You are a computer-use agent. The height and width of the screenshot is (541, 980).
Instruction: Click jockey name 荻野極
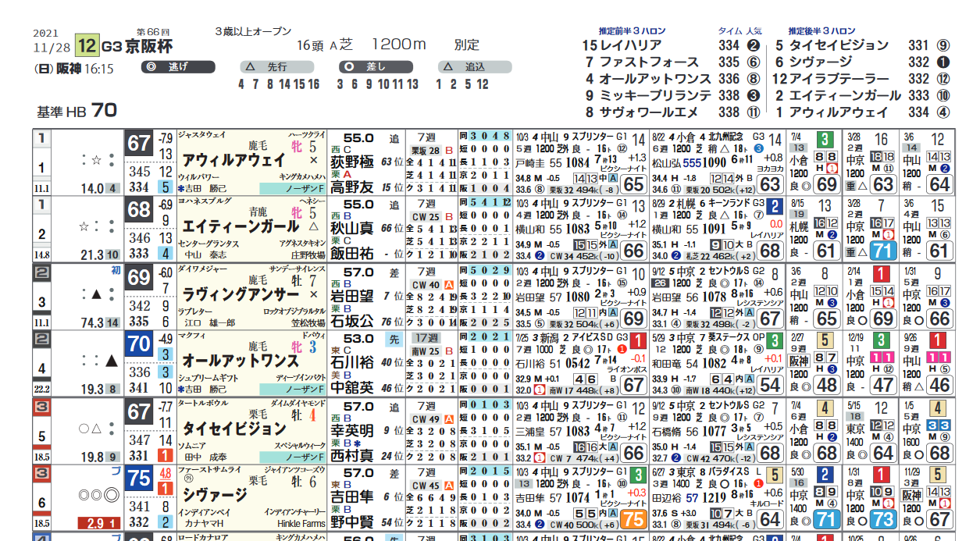click(351, 162)
